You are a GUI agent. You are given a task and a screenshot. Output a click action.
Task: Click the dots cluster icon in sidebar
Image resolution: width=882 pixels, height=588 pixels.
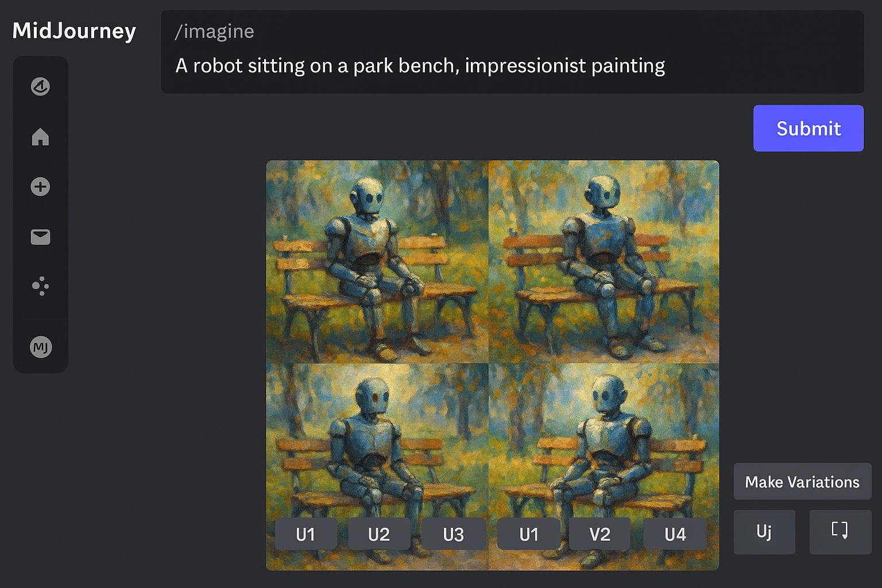pyautogui.click(x=40, y=286)
